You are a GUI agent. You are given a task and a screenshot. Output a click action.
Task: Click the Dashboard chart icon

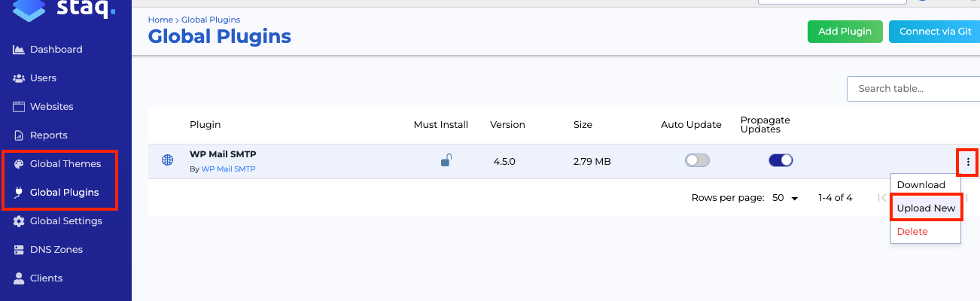click(x=20, y=50)
